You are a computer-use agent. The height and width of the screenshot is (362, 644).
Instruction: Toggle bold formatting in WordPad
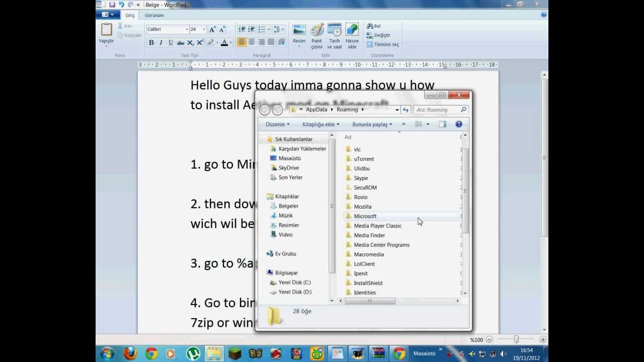(151, 43)
